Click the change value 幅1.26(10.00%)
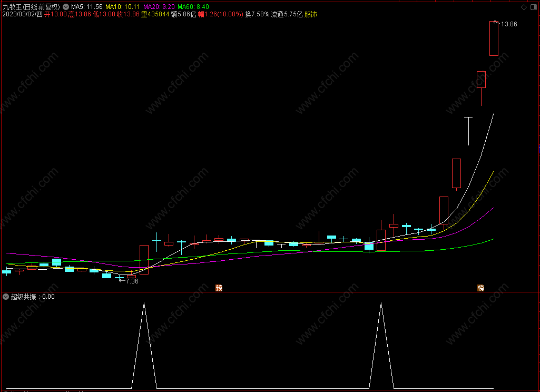Viewport: 540px width, 392px height. click(x=220, y=14)
